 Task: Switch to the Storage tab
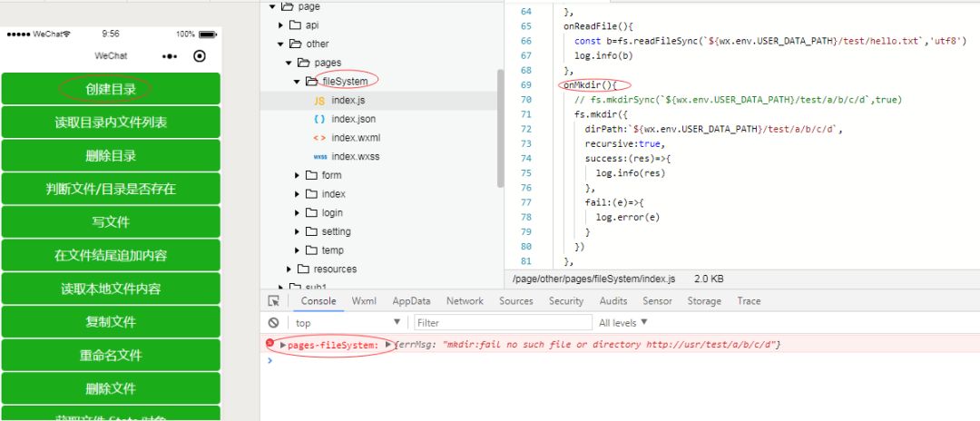(x=704, y=301)
